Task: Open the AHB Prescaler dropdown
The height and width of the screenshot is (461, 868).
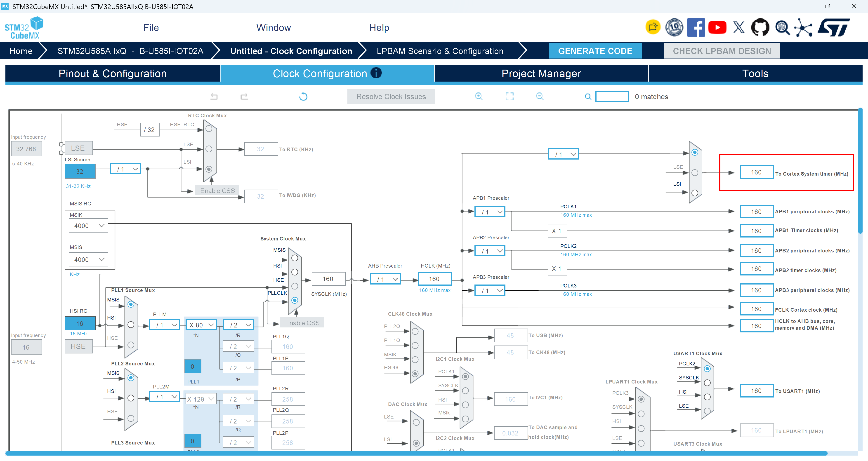Action: click(385, 279)
